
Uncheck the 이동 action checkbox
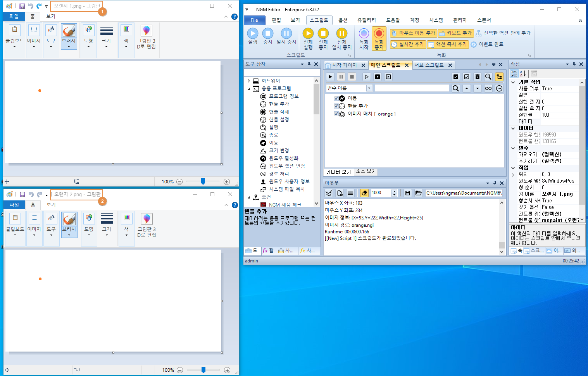(336, 98)
